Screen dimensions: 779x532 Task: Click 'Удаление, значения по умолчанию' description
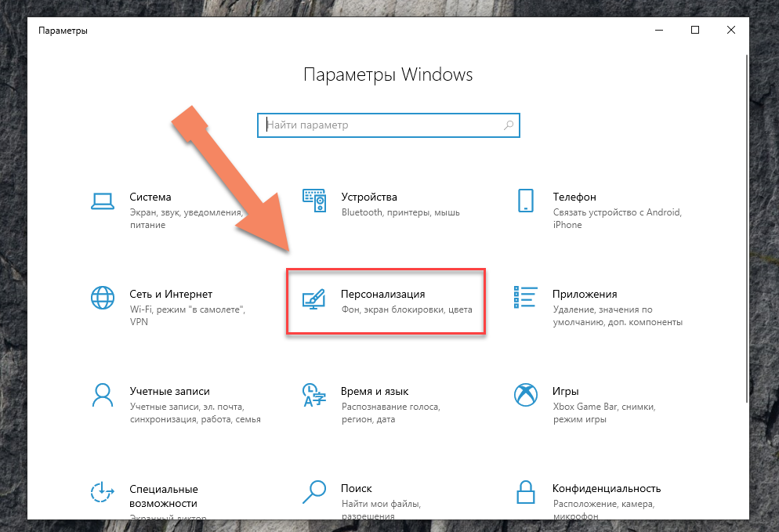[618, 316]
